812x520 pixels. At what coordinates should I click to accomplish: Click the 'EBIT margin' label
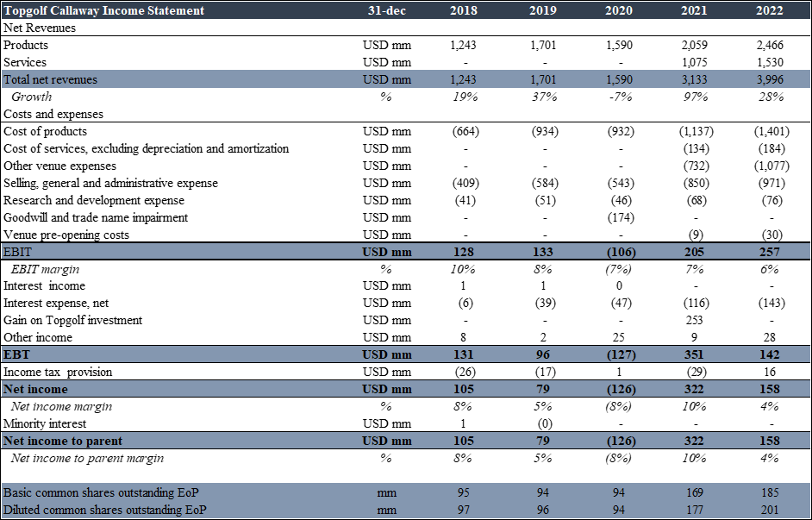(x=45, y=269)
